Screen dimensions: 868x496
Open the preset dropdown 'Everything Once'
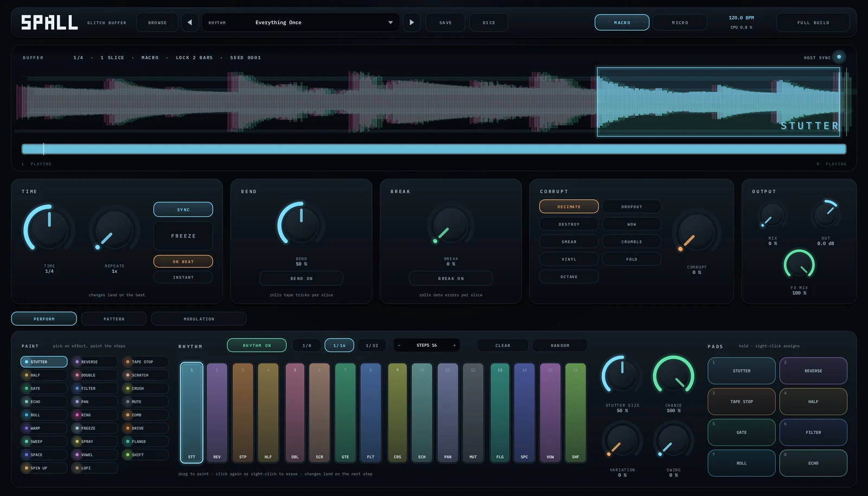[x=301, y=22]
